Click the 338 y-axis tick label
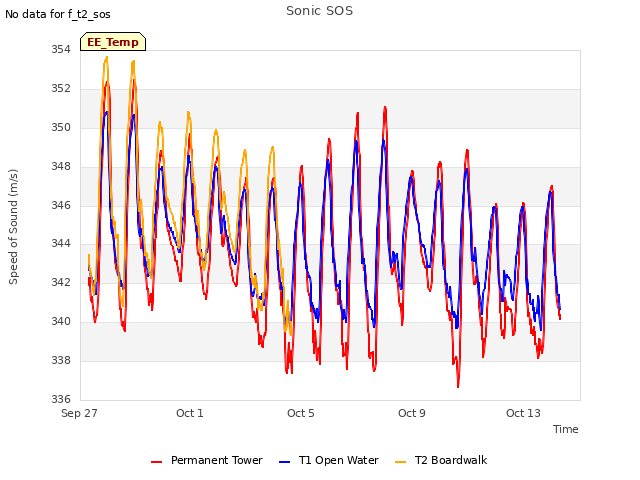The height and width of the screenshot is (480, 640). (61, 360)
